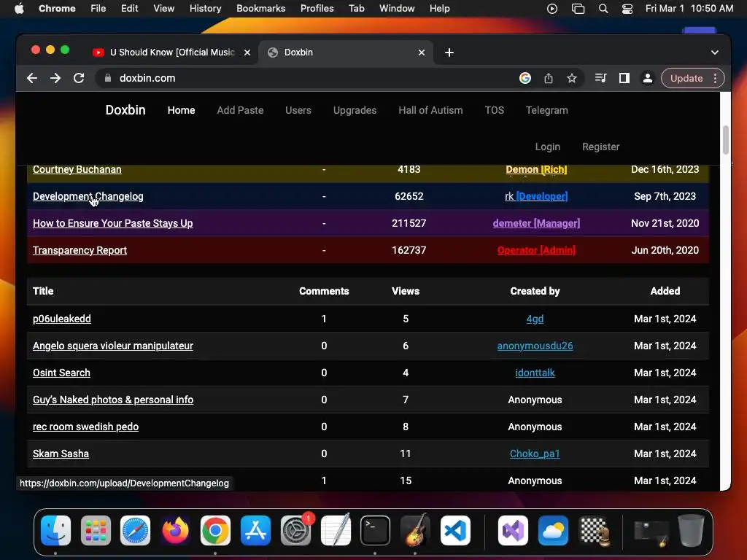Viewport: 747px width, 560px height.
Task: Open Spotlight search in the menu bar
Action: click(x=603, y=9)
